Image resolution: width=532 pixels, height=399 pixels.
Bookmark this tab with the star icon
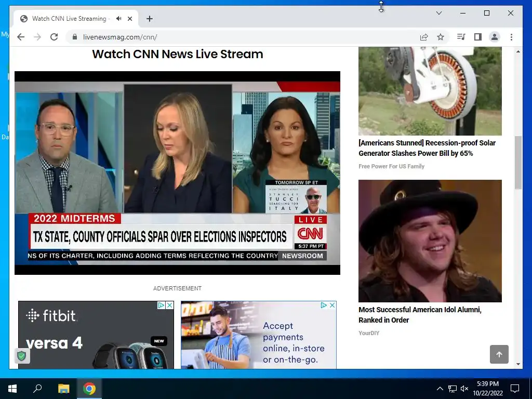441,37
